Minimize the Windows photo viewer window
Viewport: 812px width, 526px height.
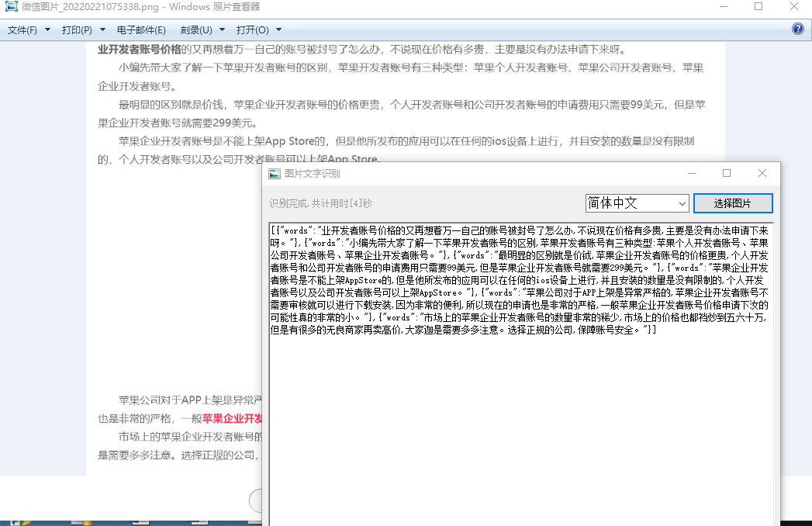(724, 7)
